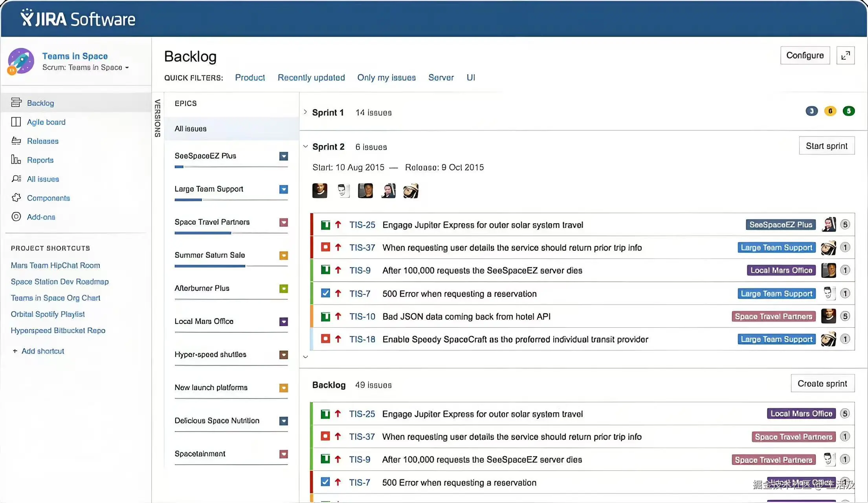Image resolution: width=868 pixels, height=503 pixels.
Task: Click the Backlog sidebar icon
Action: tap(16, 103)
